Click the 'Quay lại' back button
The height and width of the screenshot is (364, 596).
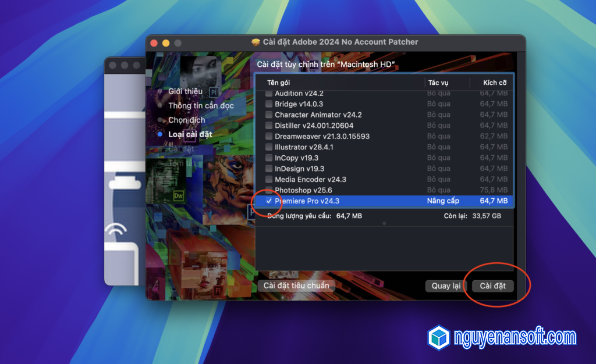pyautogui.click(x=446, y=286)
